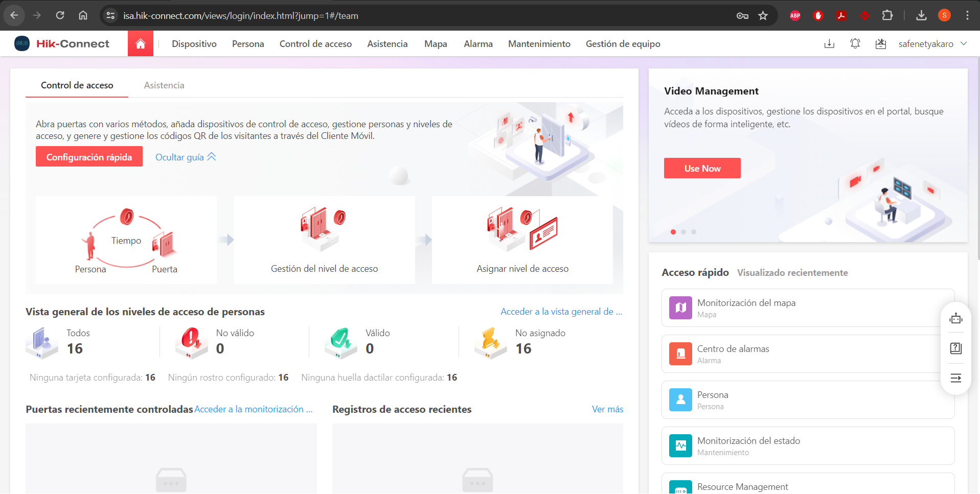980x494 pixels.
Task: Click the collapse menu icon on floating sidebar
Action: [x=955, y=378]
